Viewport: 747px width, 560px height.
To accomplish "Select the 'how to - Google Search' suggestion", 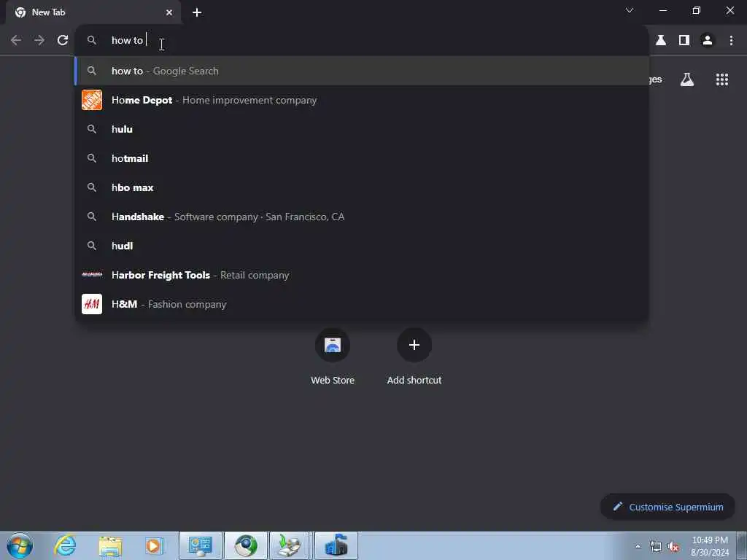I will coord(362,71).
